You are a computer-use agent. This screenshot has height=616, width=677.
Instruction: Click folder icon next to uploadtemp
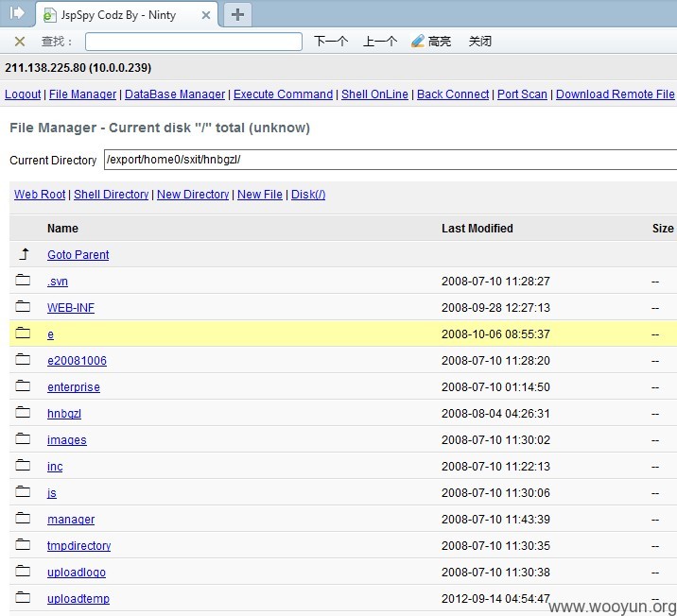click(x=23, y=597)
